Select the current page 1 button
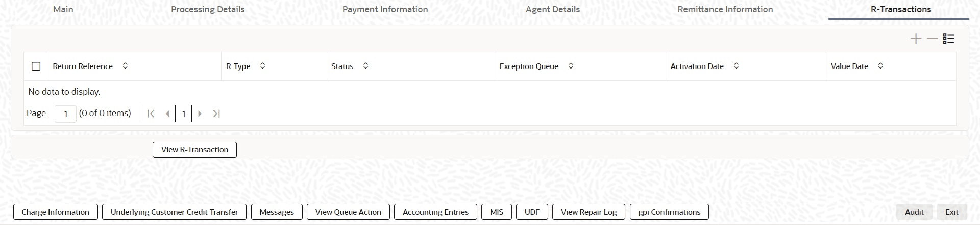 [183, 114]
